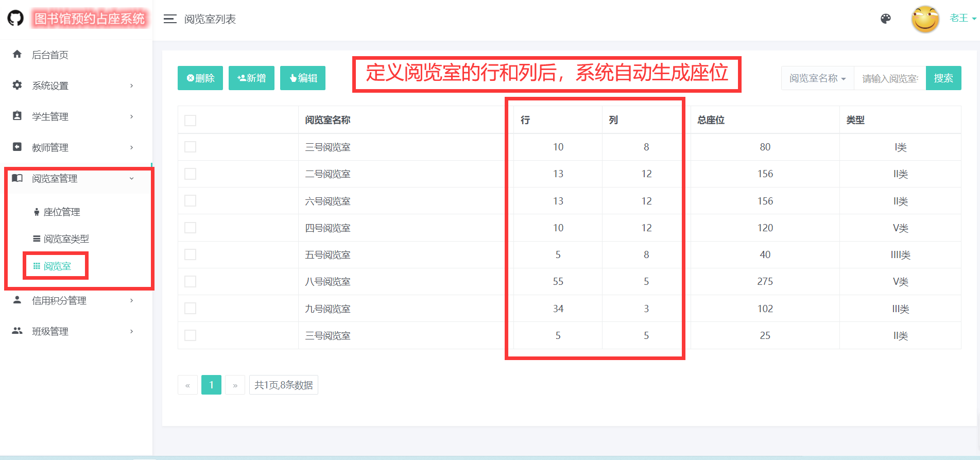Screen dimensions: 980x460
Task: Click the GitHub logo icon
Action: coord(15,19)
